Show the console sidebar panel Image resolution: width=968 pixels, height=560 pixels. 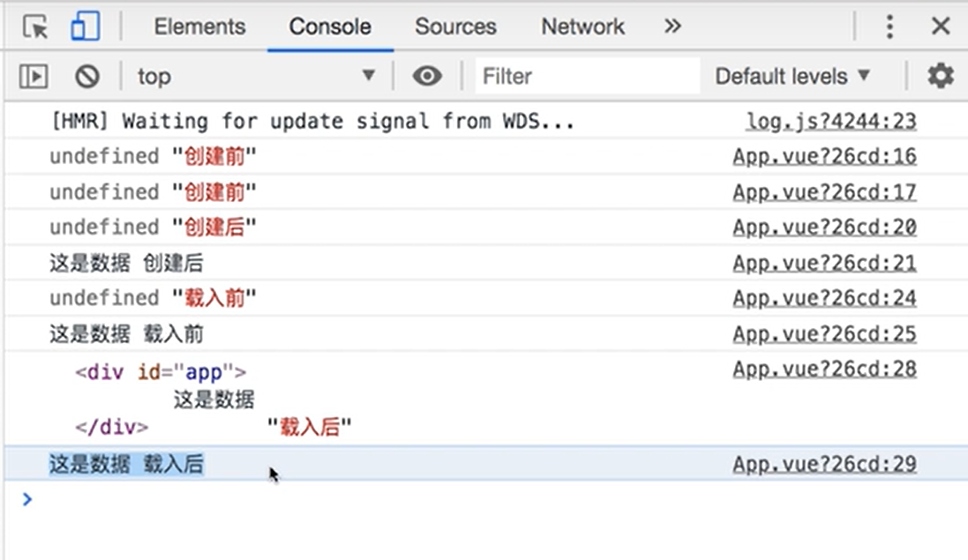coord(34,77)
